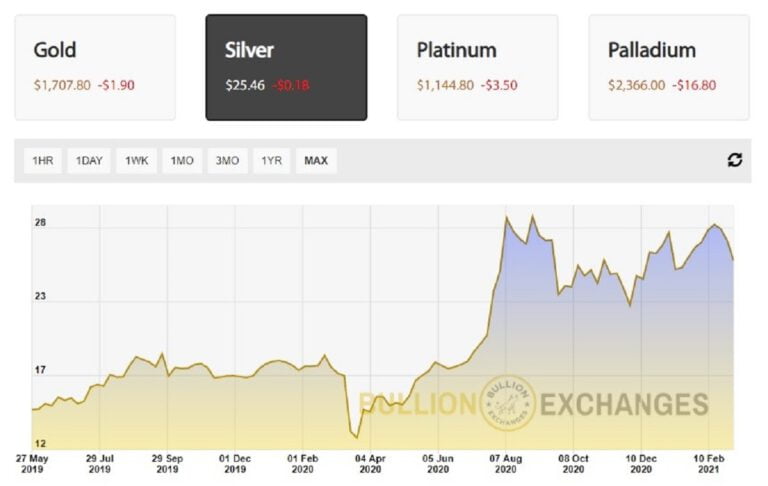Choose the 1DAY time range
Screen dimensions: 768x486
coord(89,161)
